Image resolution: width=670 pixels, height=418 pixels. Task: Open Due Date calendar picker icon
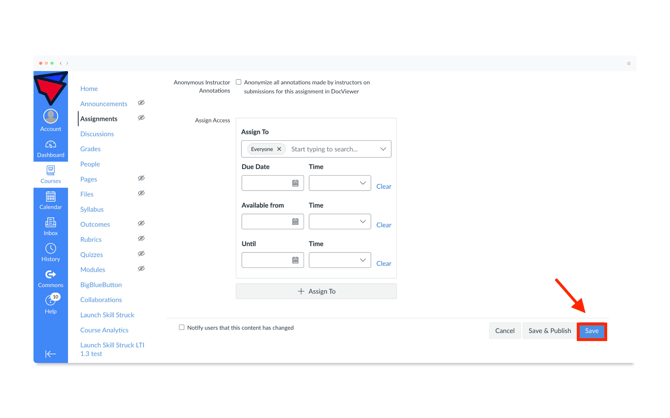pyautogui.click(x=295, y=183)
